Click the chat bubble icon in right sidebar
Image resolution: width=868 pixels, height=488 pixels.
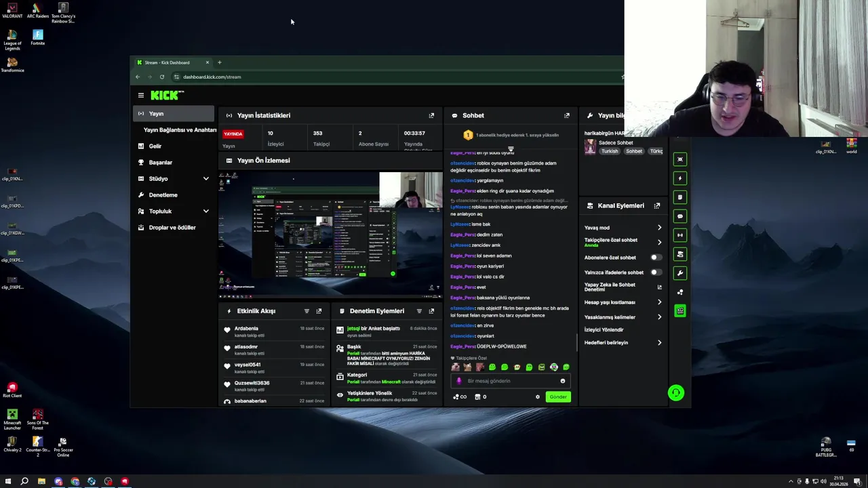coord(680,216)
